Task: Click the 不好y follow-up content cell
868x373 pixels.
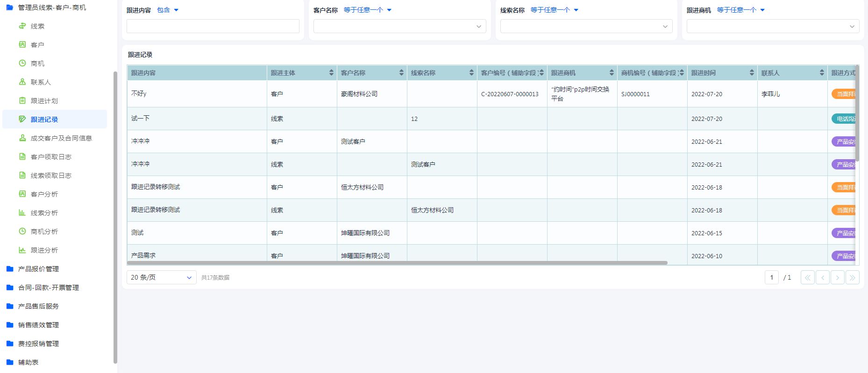Action: click(x=197, y=94)
